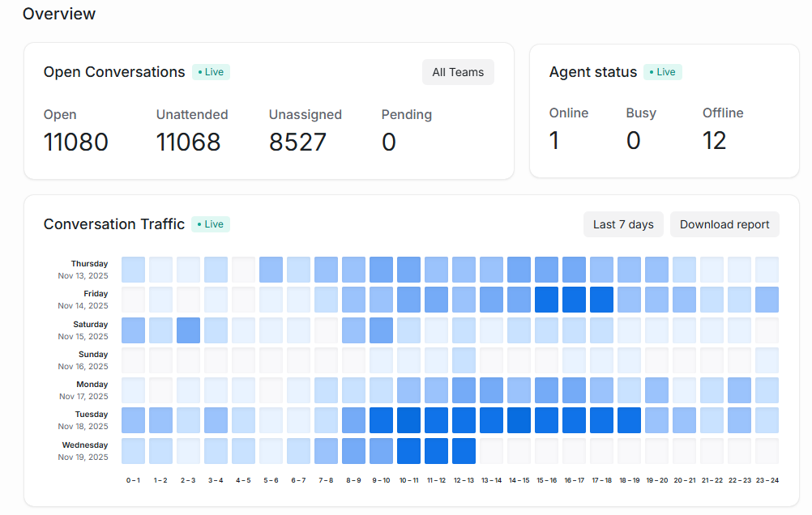
Task: Click Monday 22-23 traffic cell
Action: click(739, 390)
